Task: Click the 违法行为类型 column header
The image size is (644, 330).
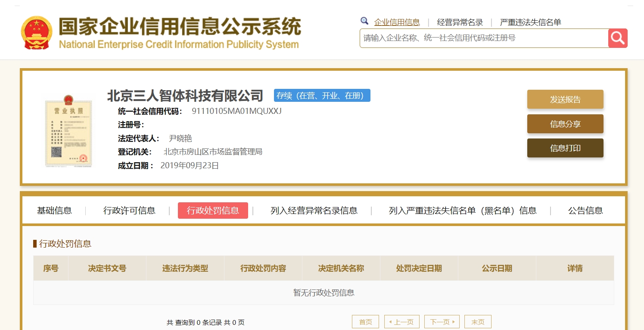Action: pyautogui.click(x=185, y=268)
